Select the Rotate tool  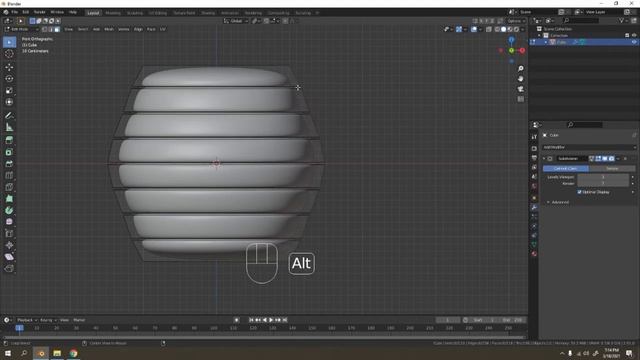pyautogui.click(x=9, y=78)
